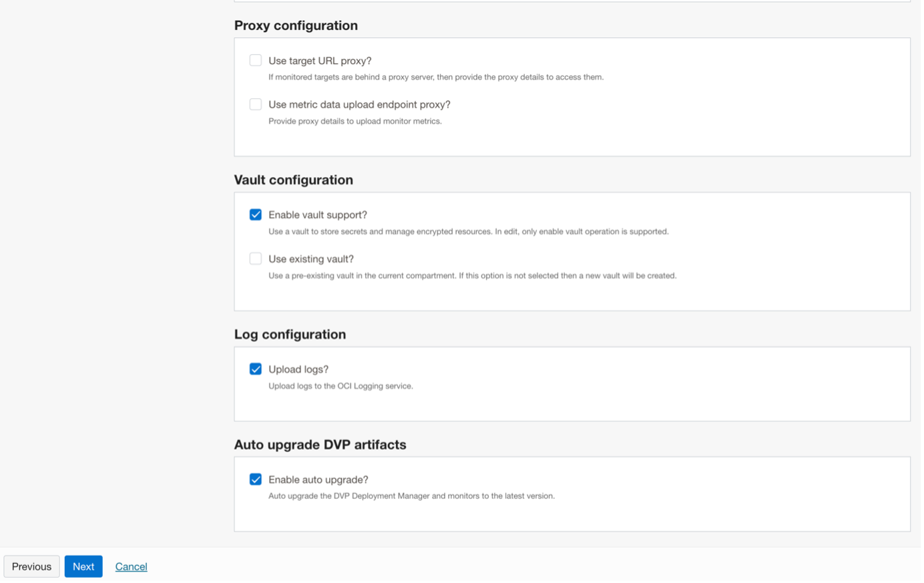Viewport: 924px width, 583px height.
Task: Select the Vault configuration section title
Action: click(x=293, y=180)
